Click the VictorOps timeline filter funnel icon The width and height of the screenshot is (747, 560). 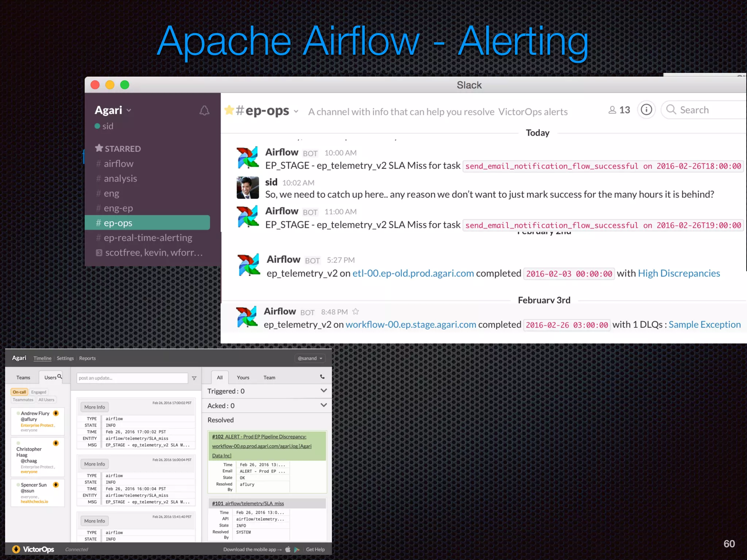click(194, 378)
